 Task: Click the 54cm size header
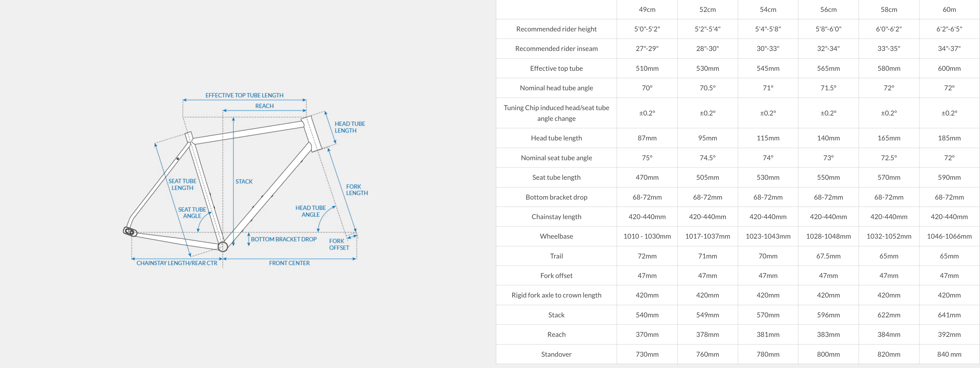tap(768, 10)
